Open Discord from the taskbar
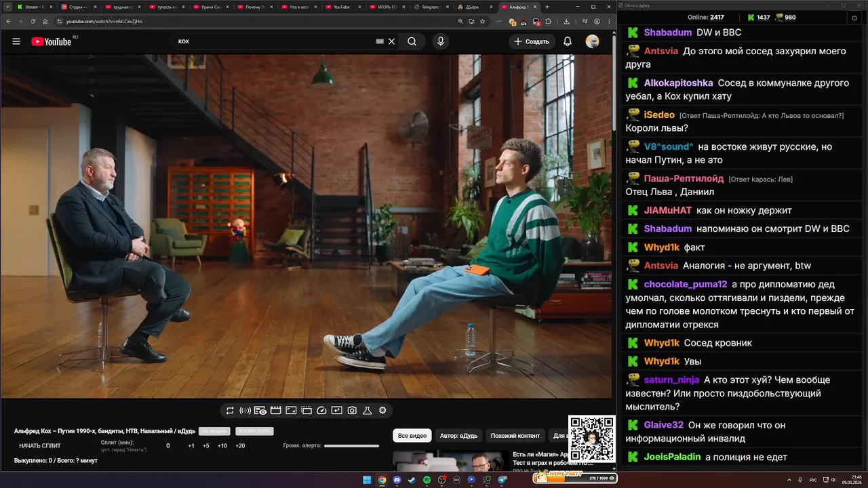The height and width of the screenshot is (488, 868). (x=397, y=480)
